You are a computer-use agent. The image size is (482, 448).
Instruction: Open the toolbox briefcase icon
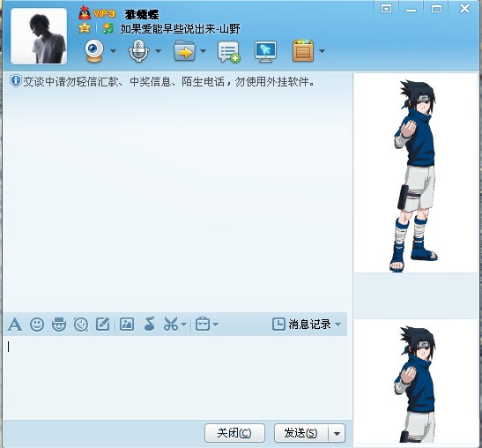pos(203,324)
